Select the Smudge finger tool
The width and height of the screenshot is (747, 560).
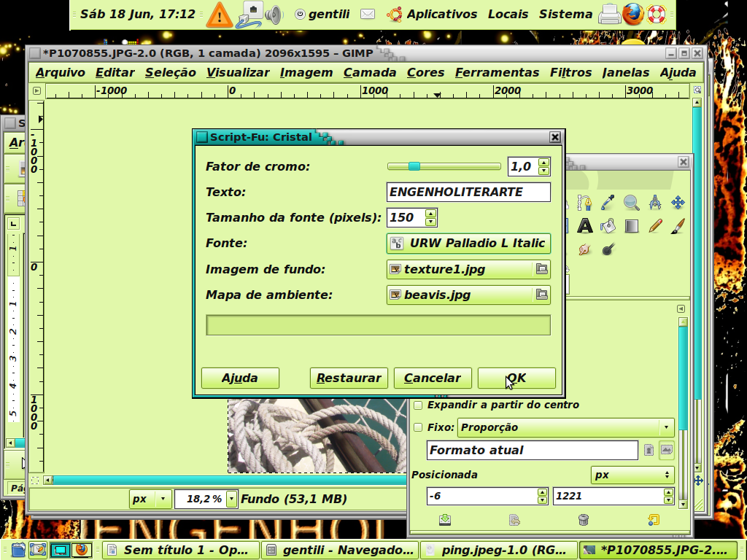[x=584, y=249]
